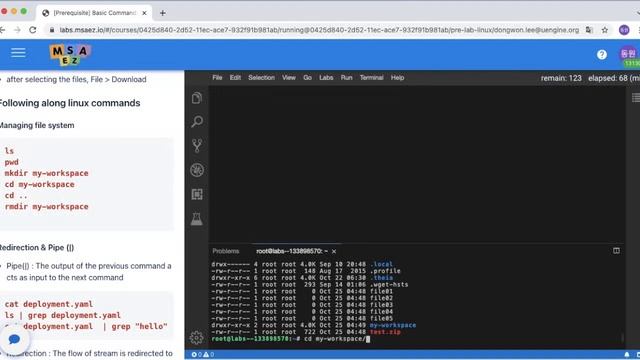Close the root@labs terminal tab

point(334,251)
